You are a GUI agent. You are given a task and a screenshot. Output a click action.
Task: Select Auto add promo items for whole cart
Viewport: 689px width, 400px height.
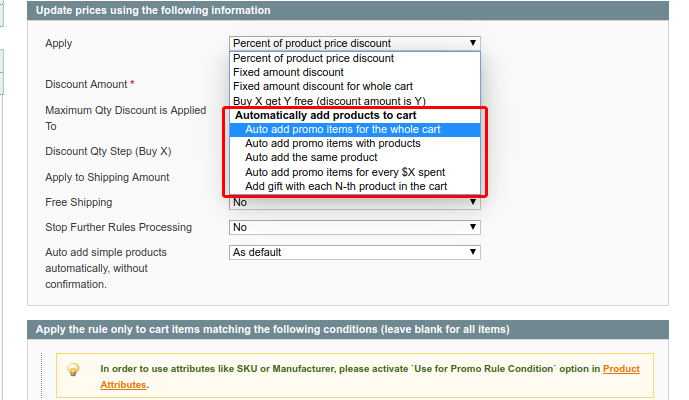point(342,129)
